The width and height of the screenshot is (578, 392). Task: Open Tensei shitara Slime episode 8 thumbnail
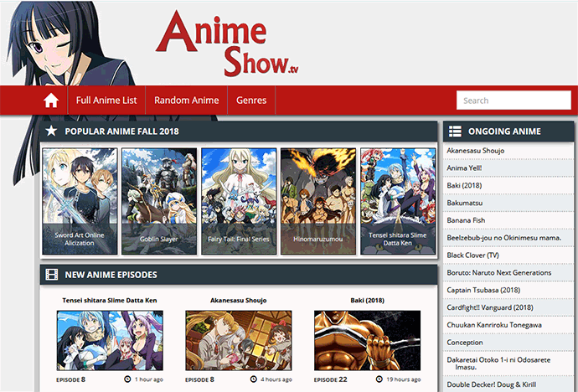click(110, 340)
